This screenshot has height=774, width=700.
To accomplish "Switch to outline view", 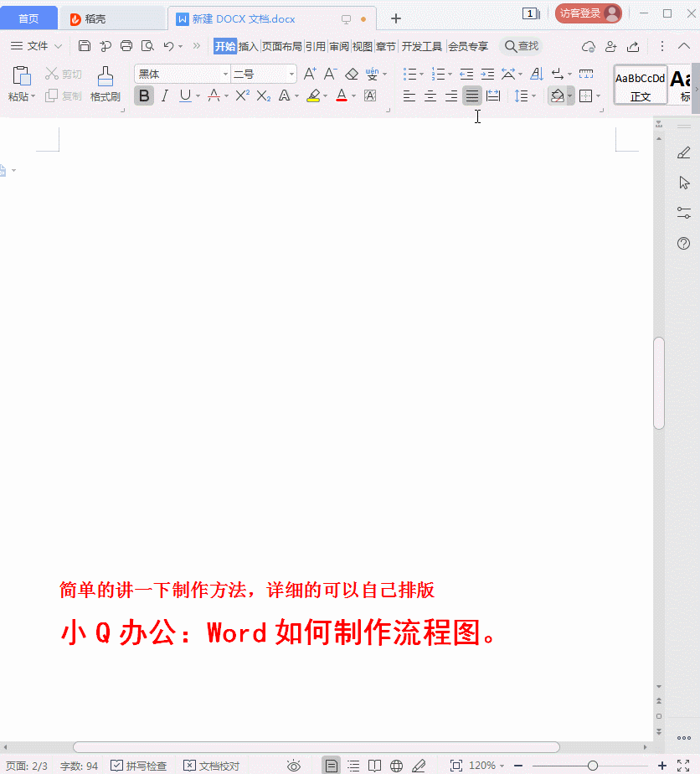I will 353,766.
